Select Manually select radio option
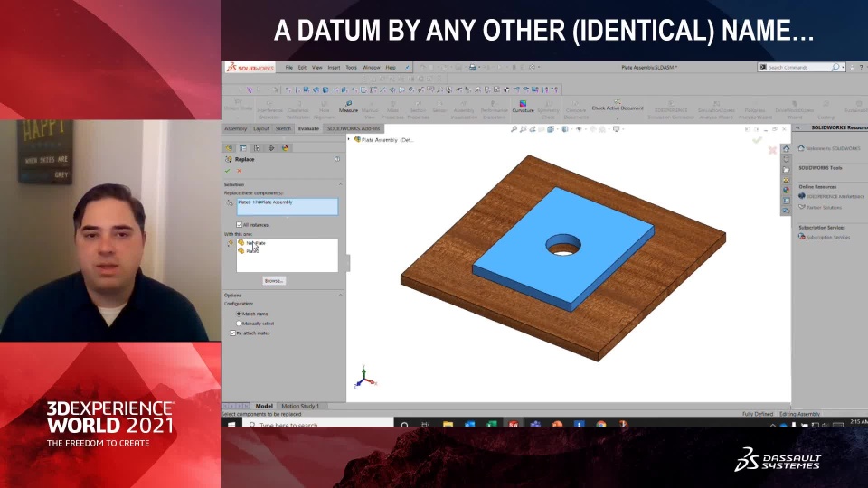This screenshot has height=488, width=868. (239, 324)
